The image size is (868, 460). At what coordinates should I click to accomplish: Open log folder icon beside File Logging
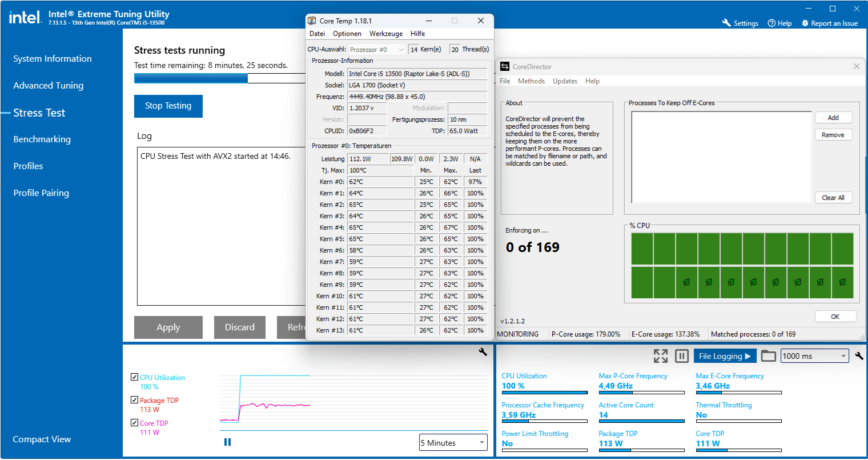(769, 356)
